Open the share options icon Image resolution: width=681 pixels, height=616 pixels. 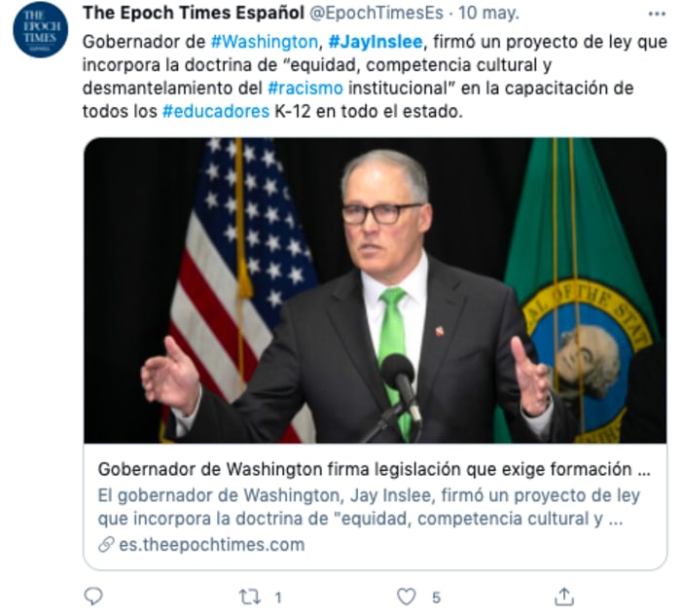tap(564, 597)
